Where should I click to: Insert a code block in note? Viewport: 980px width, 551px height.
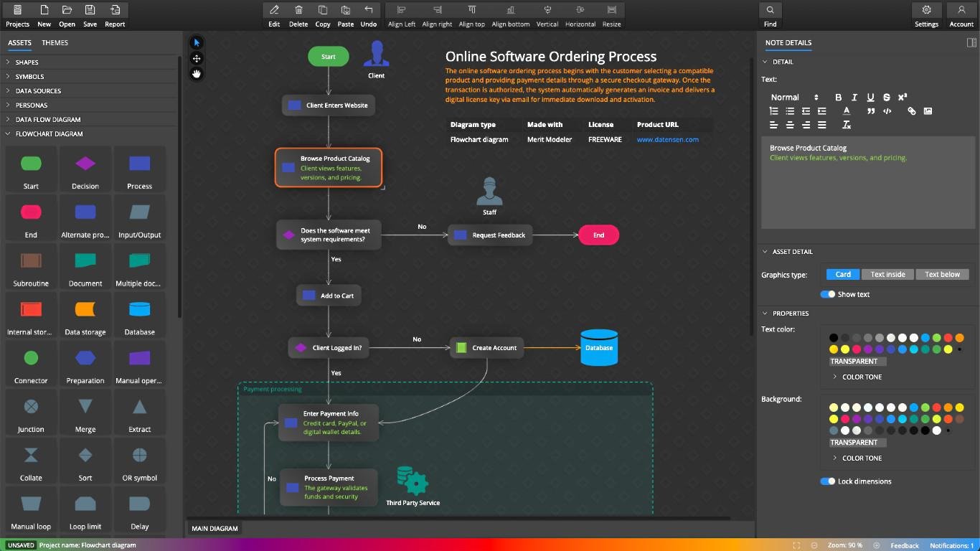(x=887, y=111)
